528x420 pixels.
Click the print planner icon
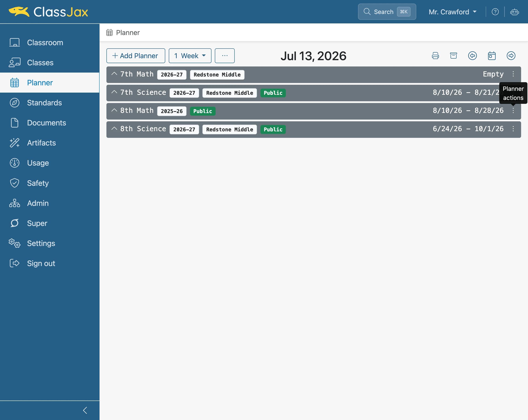point(435,56)
